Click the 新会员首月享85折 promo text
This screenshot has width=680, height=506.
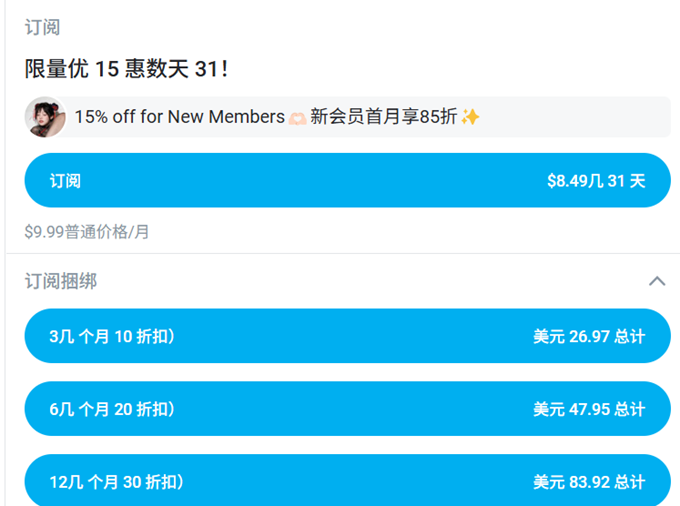pos(384,117)
